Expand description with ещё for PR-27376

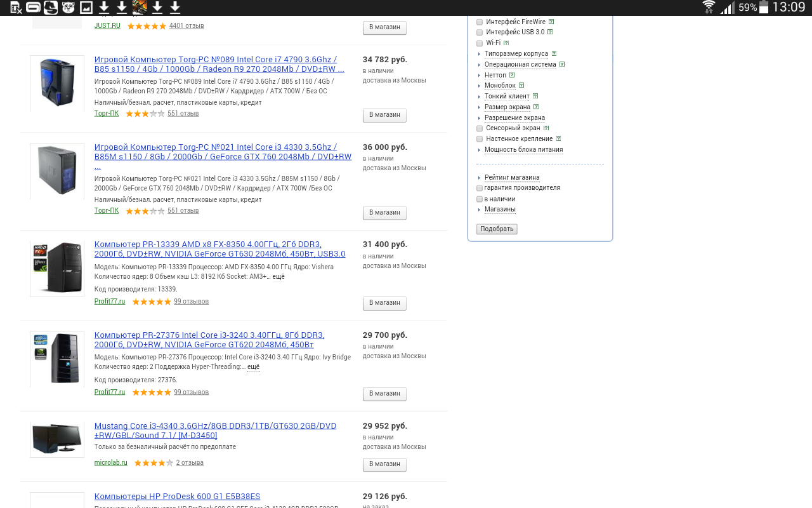tap(253, 367)
